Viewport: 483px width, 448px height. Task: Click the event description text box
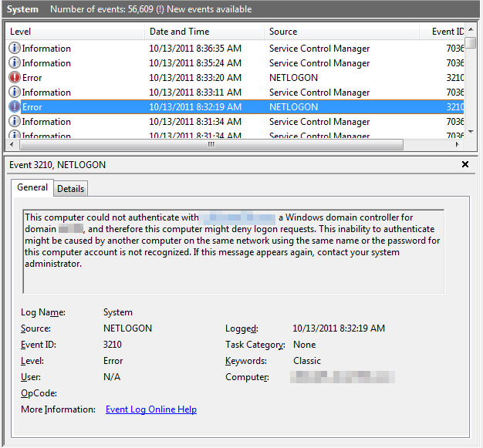(x=234, y=251)
